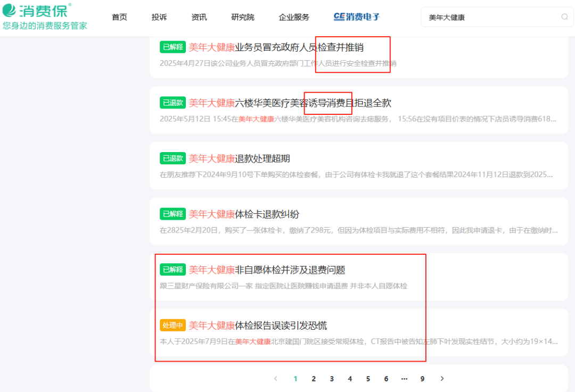Open the 资讯 menu item
Image resolution: width=575 pixels, height=392 pixels.
[199, 17]
